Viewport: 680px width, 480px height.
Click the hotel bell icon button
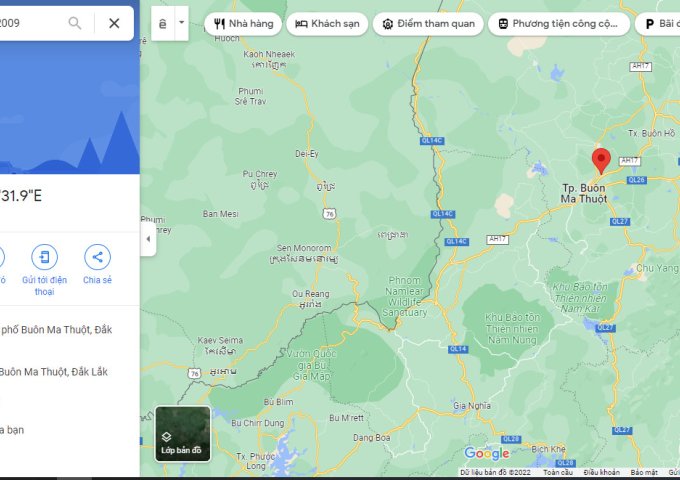pyautogui.click(x=163, y=23)
